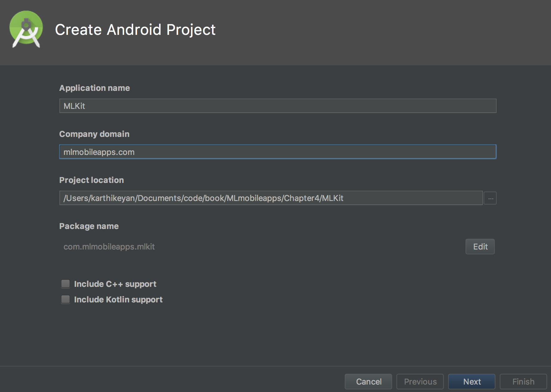
Task: Click the Package name label
Action: 89,226
